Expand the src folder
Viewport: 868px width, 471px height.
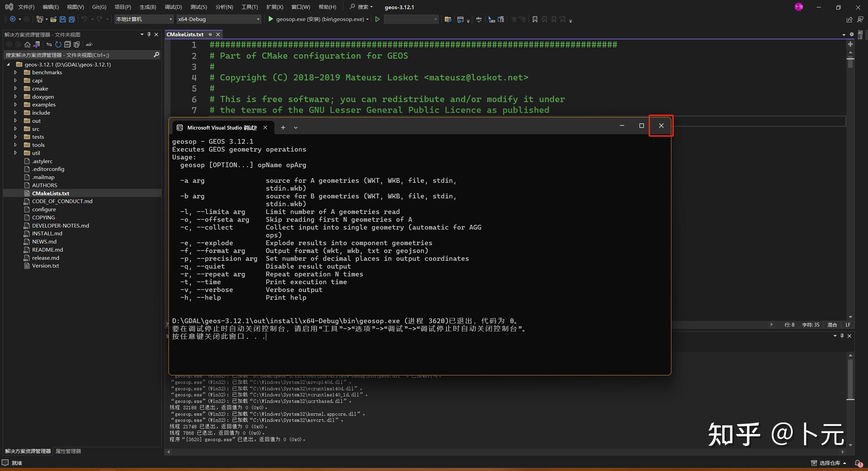[x=15, y=129]
